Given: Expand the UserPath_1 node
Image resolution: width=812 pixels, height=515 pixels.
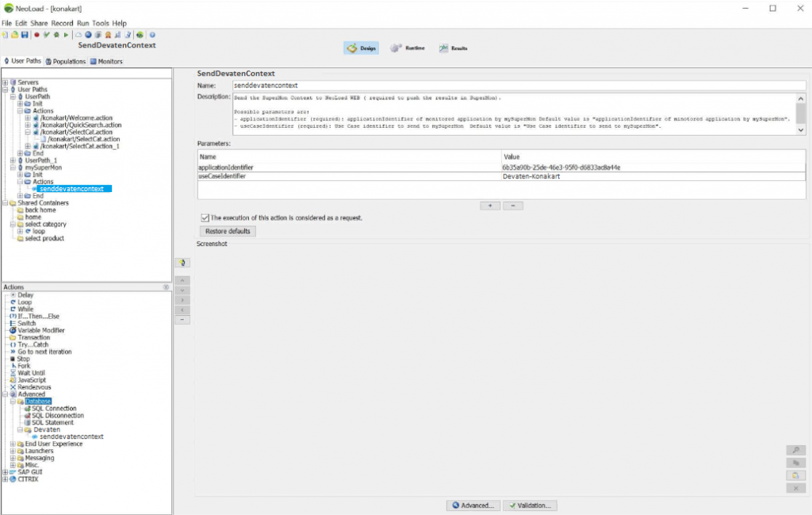Looking at the screenshot, I should point(13,160).
